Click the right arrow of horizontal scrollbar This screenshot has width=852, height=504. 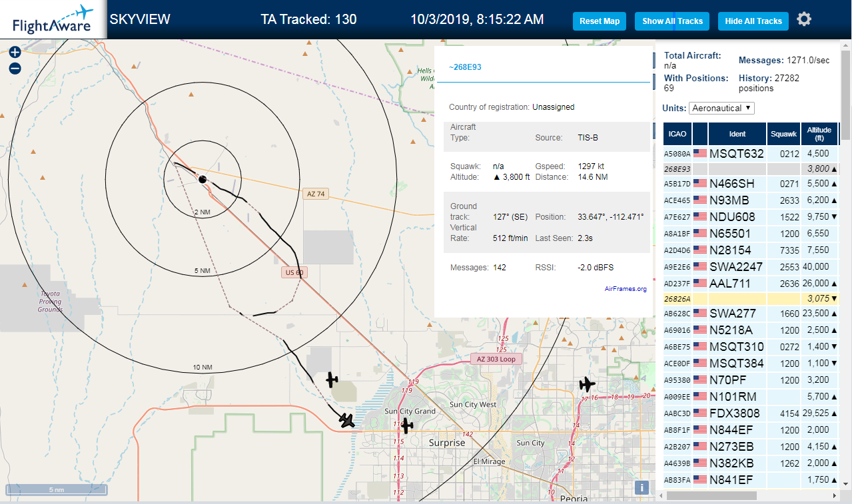(x=833, y=496)
